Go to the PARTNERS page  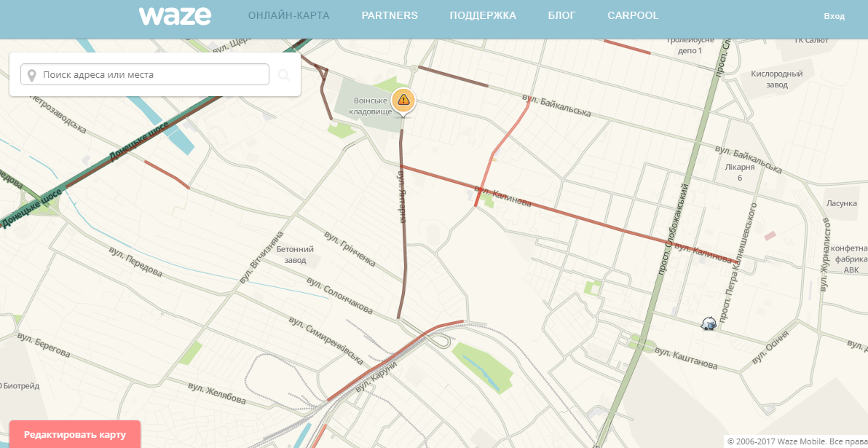390,16
